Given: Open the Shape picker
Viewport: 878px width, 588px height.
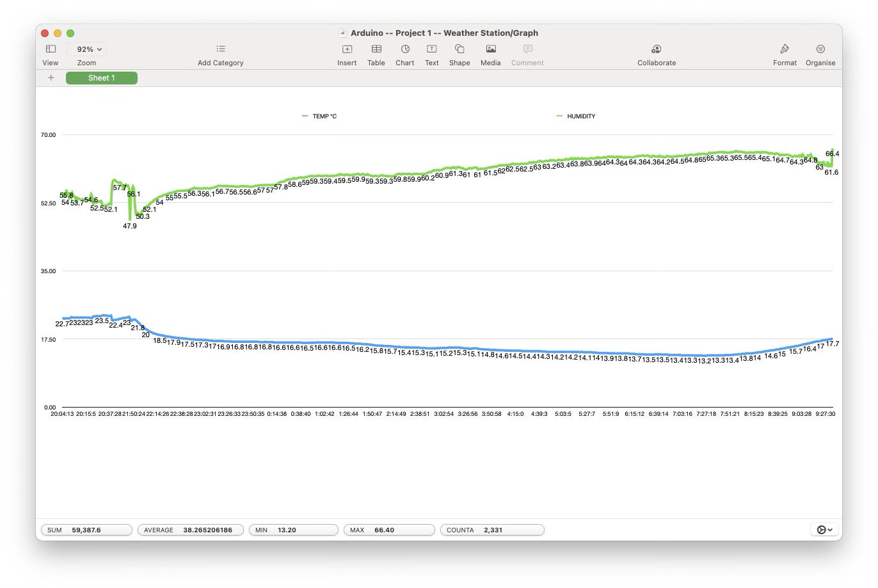Looking at the screenshot, I should pyautogui.click(x=459, y=49).
